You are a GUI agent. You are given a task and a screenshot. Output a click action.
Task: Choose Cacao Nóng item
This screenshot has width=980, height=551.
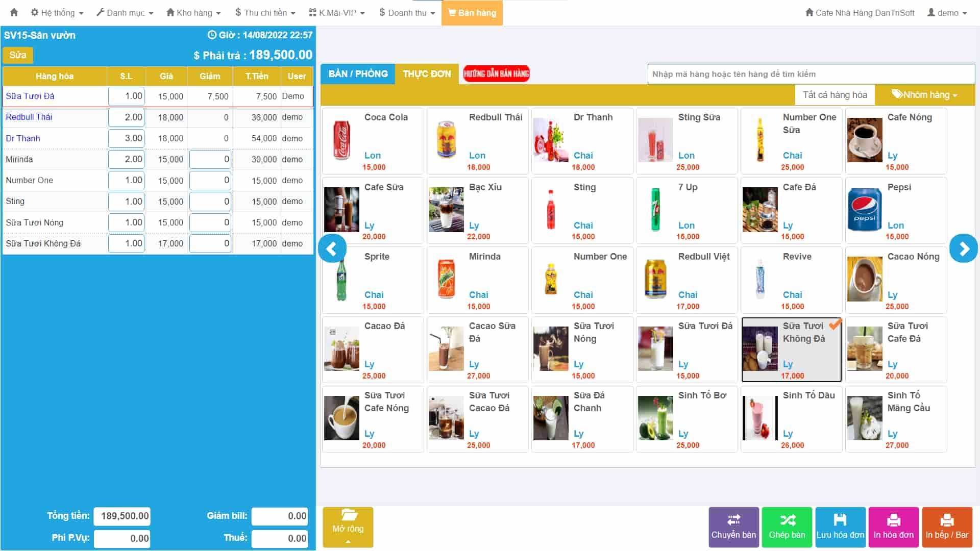click(896, 280)
